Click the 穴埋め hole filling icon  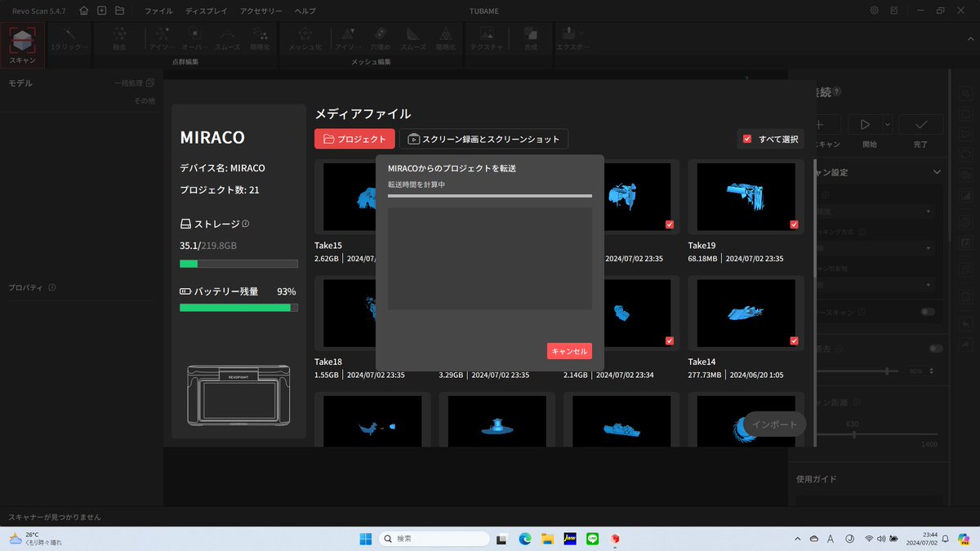pos(380,34)
